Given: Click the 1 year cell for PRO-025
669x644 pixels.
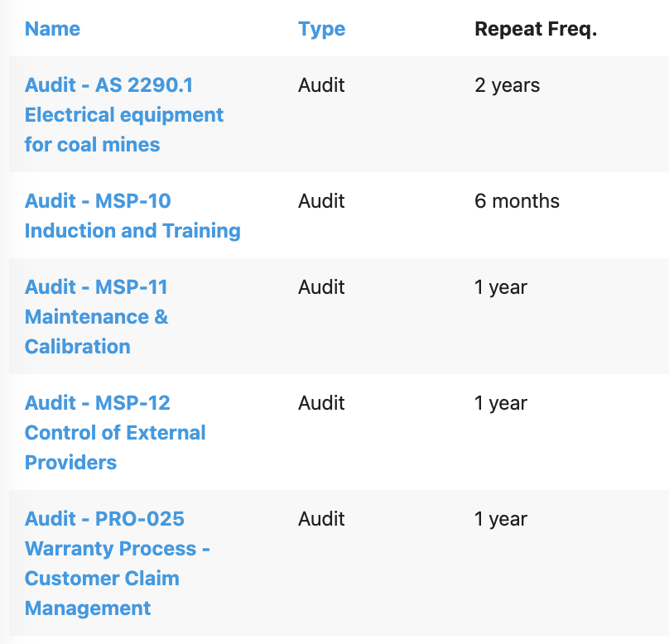Looking at the screenshot, I should coord(501,520).
